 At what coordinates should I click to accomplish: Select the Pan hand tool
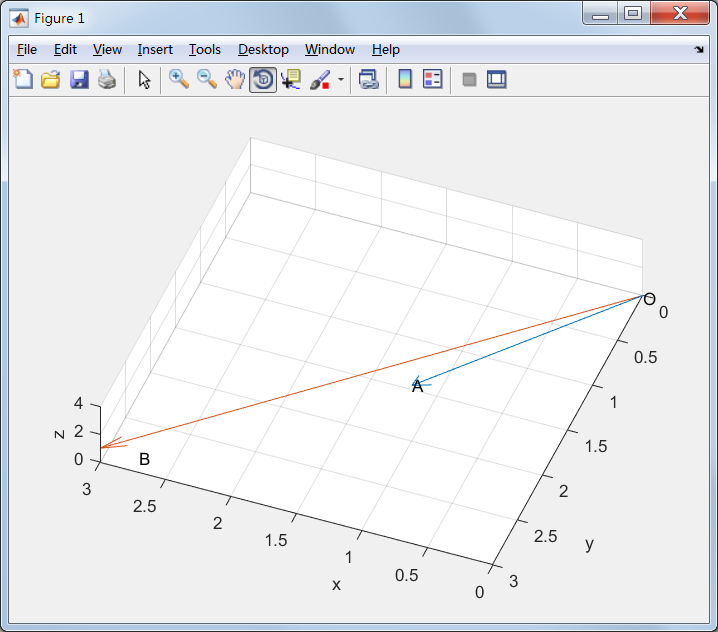(235, 80)
